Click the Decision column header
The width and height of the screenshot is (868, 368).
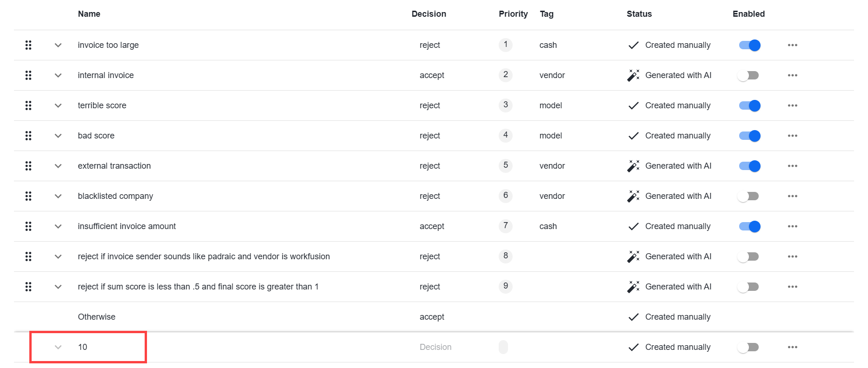pyautogui.click(x=429, y=14)
